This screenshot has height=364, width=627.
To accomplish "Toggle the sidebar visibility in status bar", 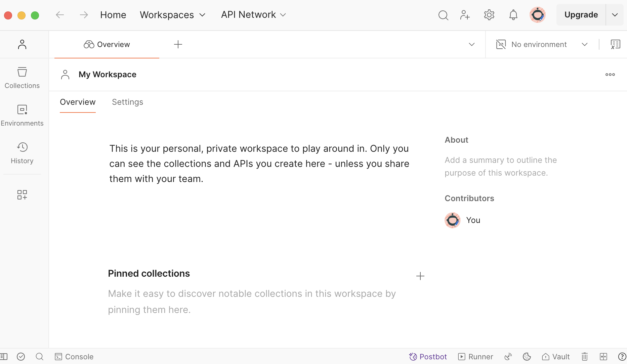I will click(x=4, y=357).
